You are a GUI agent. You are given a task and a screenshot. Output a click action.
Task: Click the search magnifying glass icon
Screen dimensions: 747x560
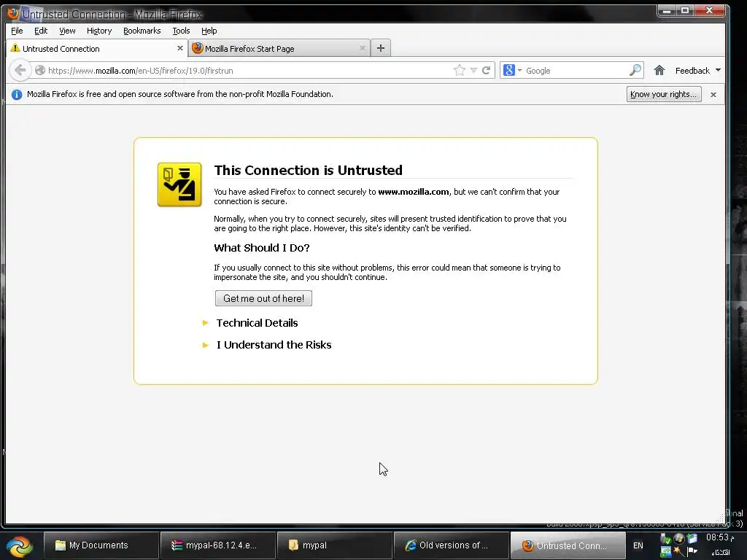click(635, 71)
